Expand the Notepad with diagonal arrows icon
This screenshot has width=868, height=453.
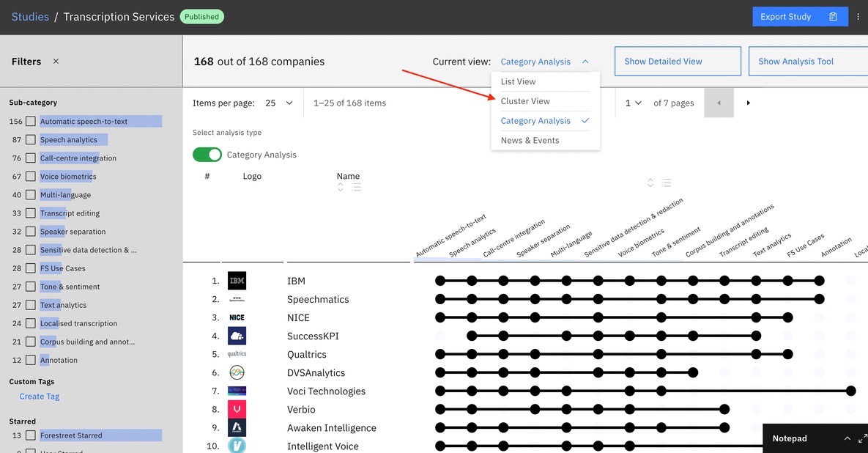862,438
